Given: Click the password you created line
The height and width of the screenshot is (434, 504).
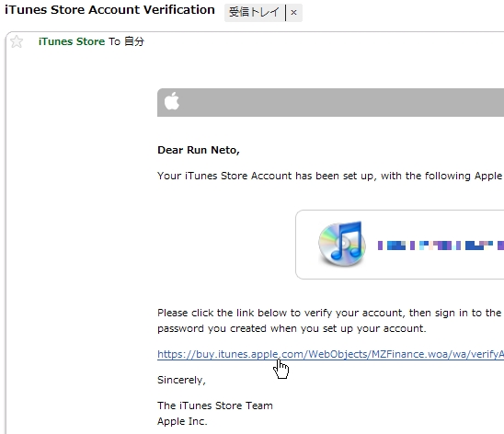Looking at the screenshot, I should 292,328.
